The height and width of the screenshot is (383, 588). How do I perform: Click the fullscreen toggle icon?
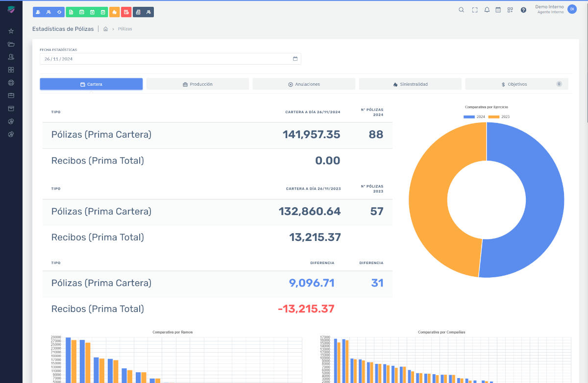pos(474,10)
